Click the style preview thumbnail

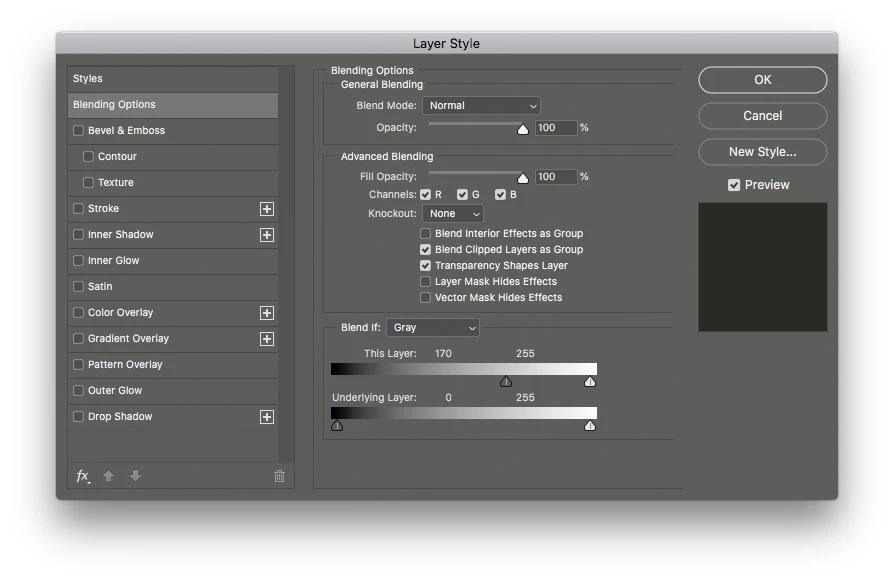click(x=763, y=267)
